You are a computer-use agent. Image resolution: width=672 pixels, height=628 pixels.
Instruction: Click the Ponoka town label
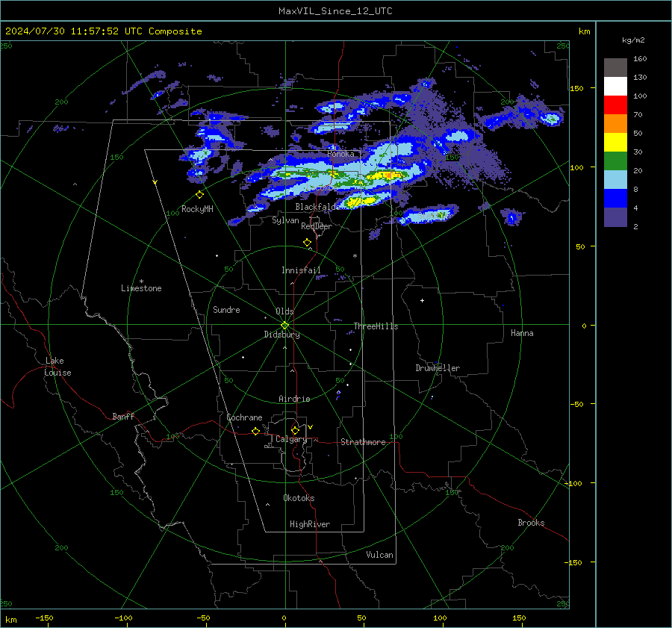click(340, 154)
